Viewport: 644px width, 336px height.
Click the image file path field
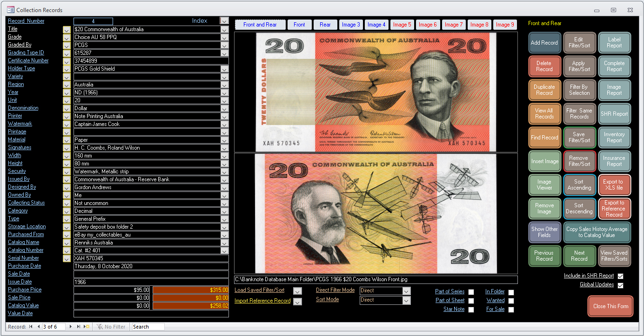pos(376,280)
